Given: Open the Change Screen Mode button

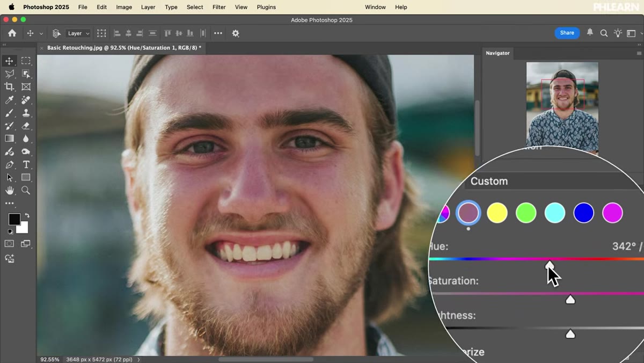Looking at the screenshot, I should (x=26, y=243).
